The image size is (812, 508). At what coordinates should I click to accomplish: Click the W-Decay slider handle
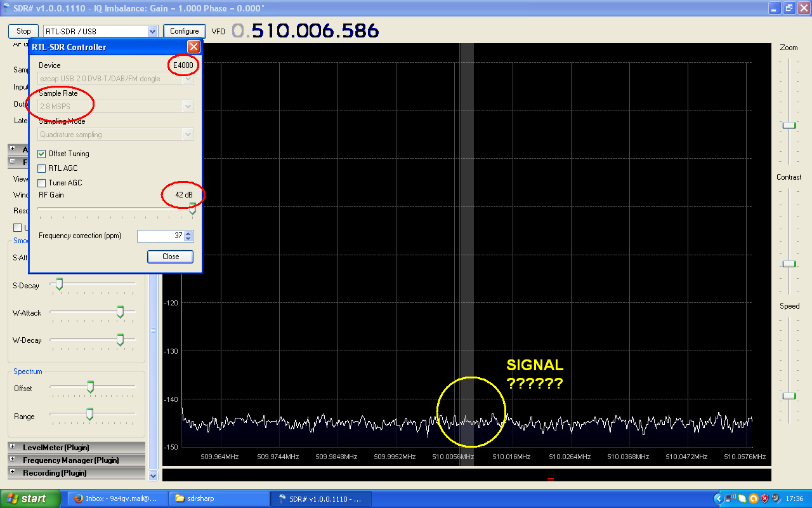[x=120, y=340]
